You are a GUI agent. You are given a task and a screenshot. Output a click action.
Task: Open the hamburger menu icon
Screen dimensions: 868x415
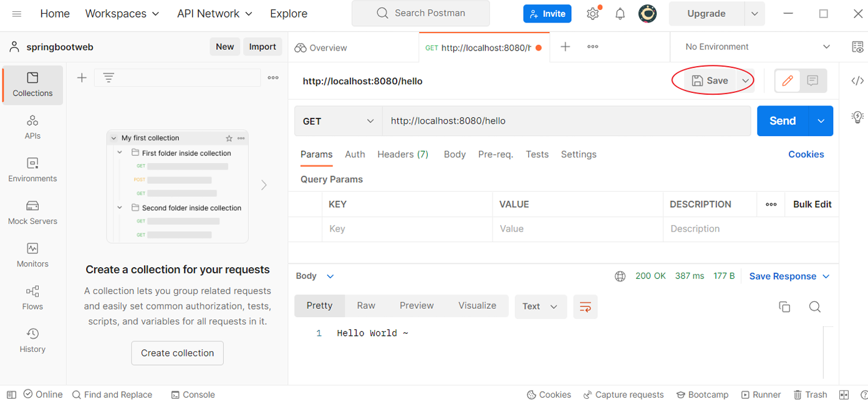pos(17,14)
